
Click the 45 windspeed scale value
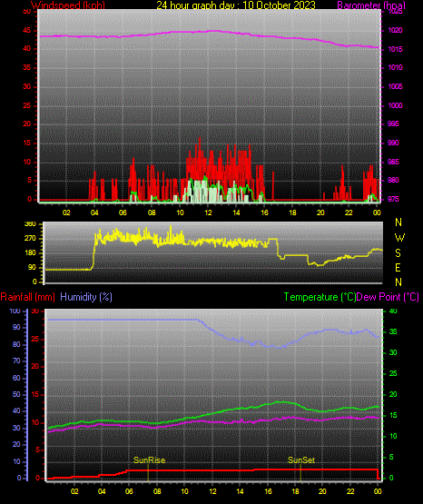[x=27, y=31]
